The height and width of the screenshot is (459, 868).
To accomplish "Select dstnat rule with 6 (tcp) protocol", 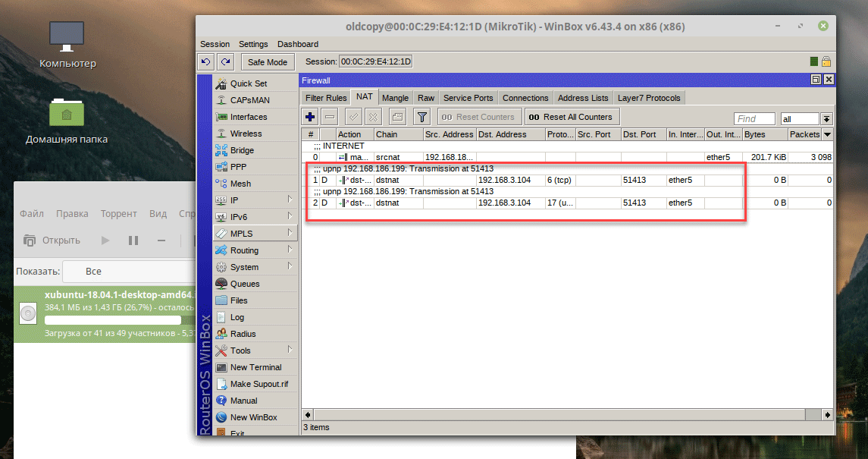I will pyautogui.click(x=567, y=180).
